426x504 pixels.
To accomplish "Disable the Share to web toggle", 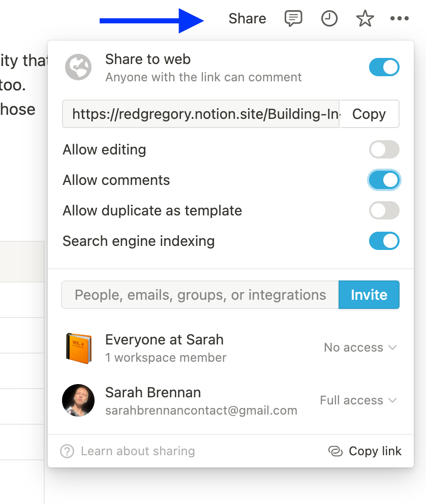I will tap(384, 67).
